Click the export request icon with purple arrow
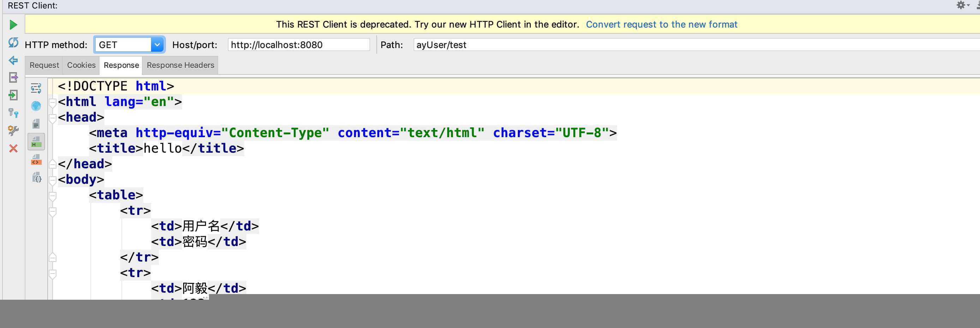 tap(13, 78)
